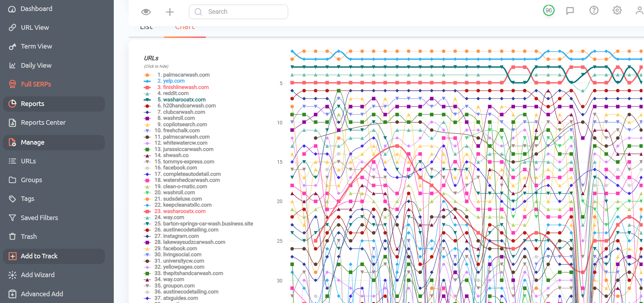Click the plus add icon
644x303 pixels.
tap(170, 12)
